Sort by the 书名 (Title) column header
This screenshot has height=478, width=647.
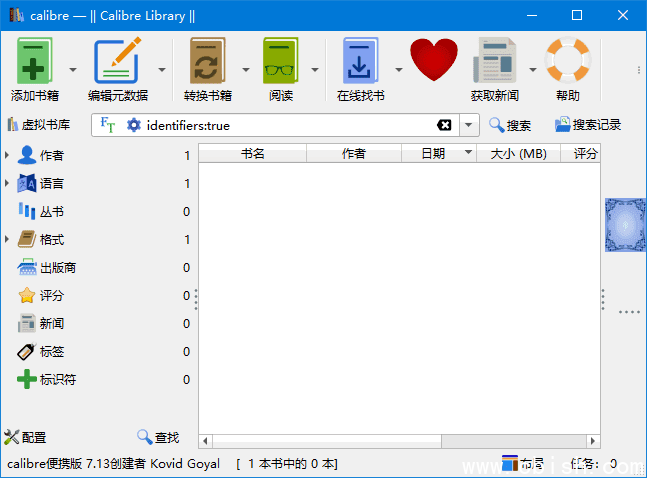tap(253, 153)
